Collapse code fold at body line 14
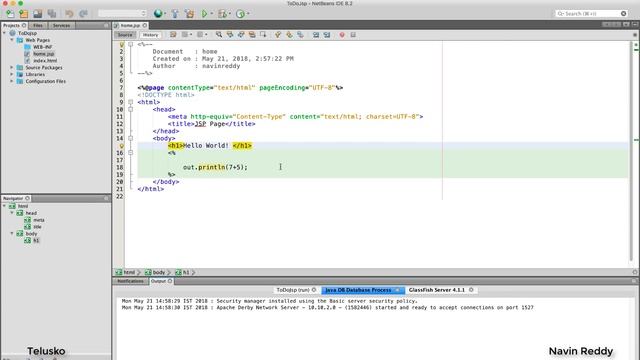 131,138
